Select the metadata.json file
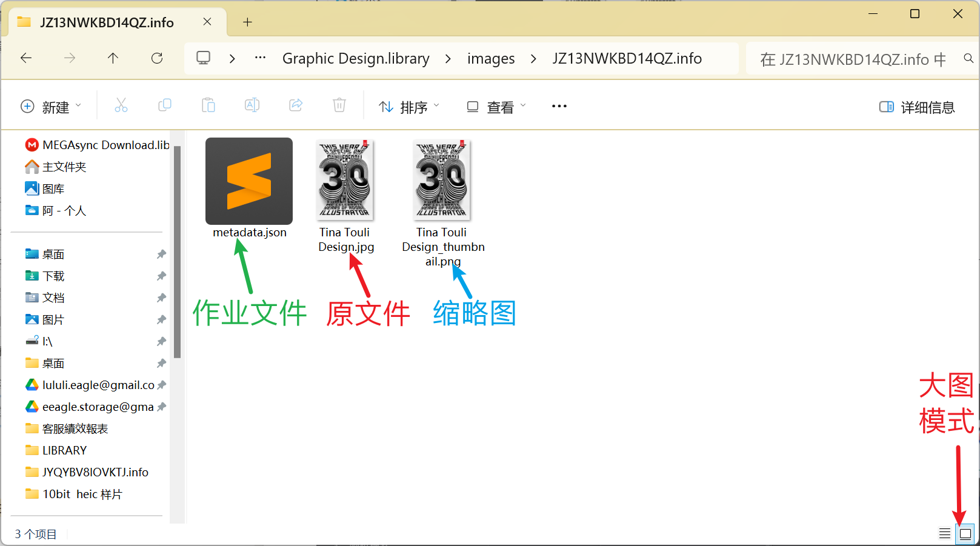 [x=249, y=189]
